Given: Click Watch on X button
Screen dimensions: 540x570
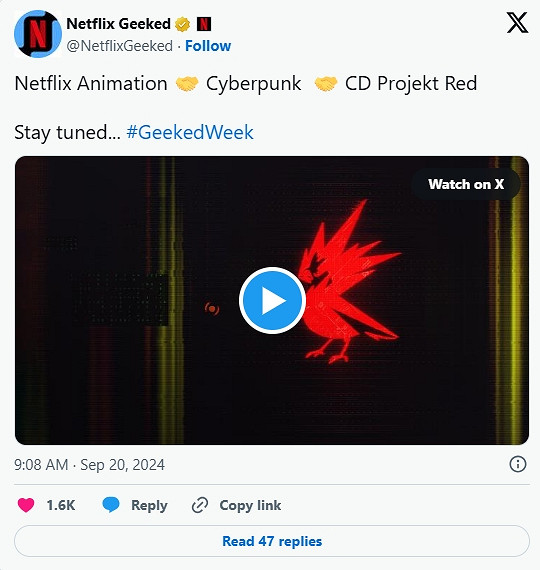Looking at the screenshot, I should click(466, 184).
